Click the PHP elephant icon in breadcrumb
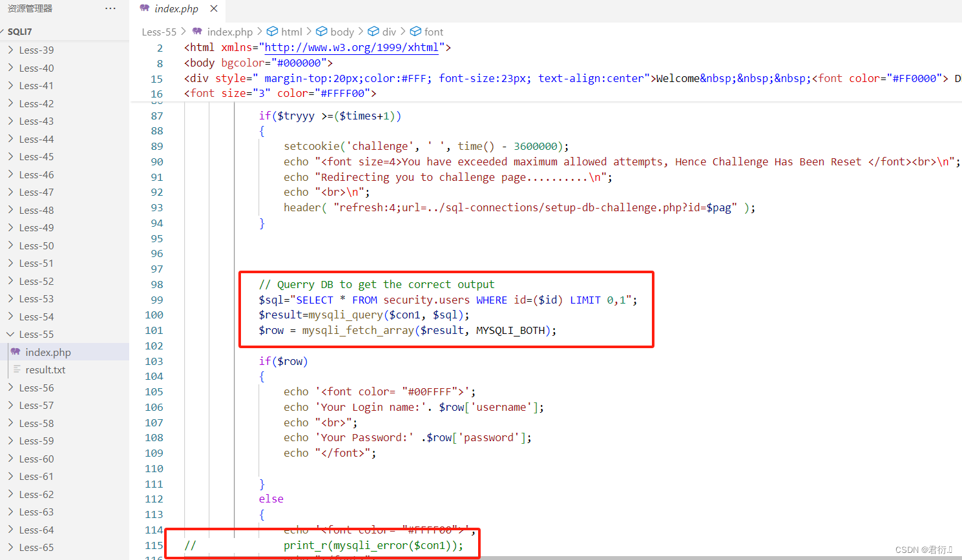The image size is (962, 560). coord(197,31)
